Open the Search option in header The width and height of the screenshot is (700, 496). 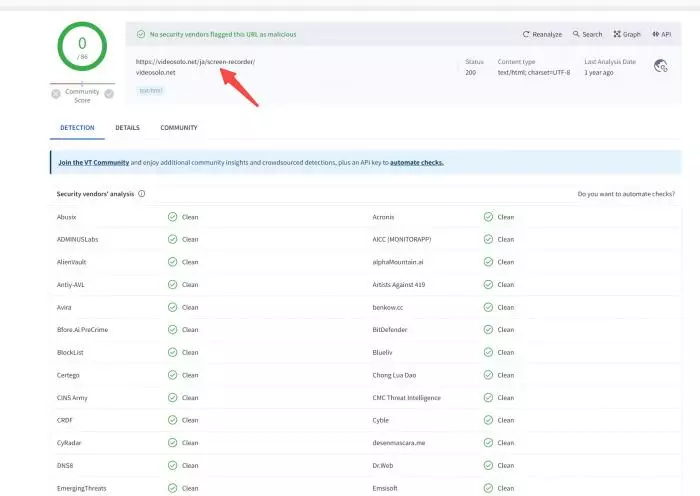coord(588,34)
